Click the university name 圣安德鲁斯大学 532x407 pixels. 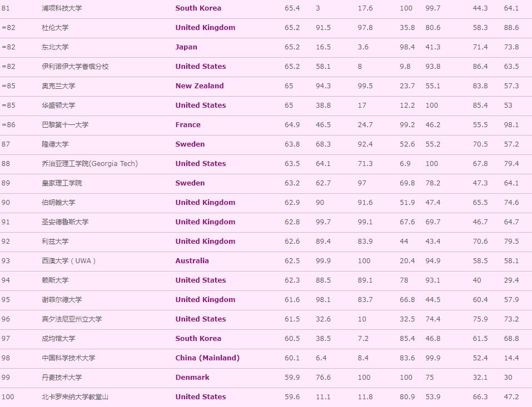click(x=65, y=222)
